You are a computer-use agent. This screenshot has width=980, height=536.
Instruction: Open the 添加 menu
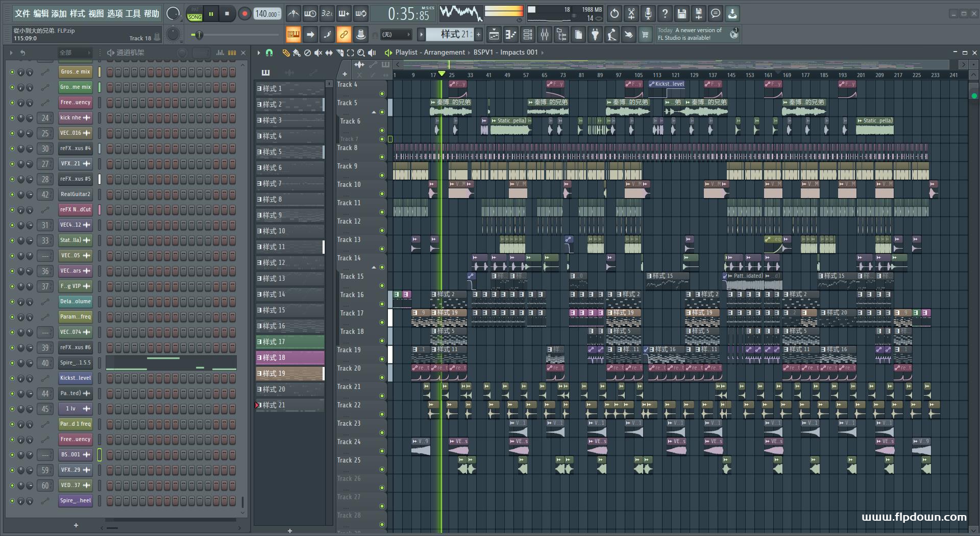[x=59, y=14]
